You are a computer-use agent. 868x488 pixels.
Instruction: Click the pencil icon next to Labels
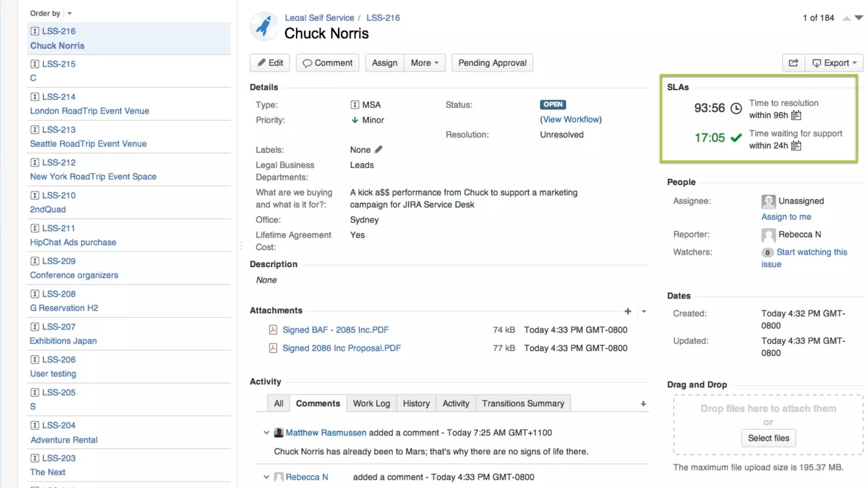(378, 150)
